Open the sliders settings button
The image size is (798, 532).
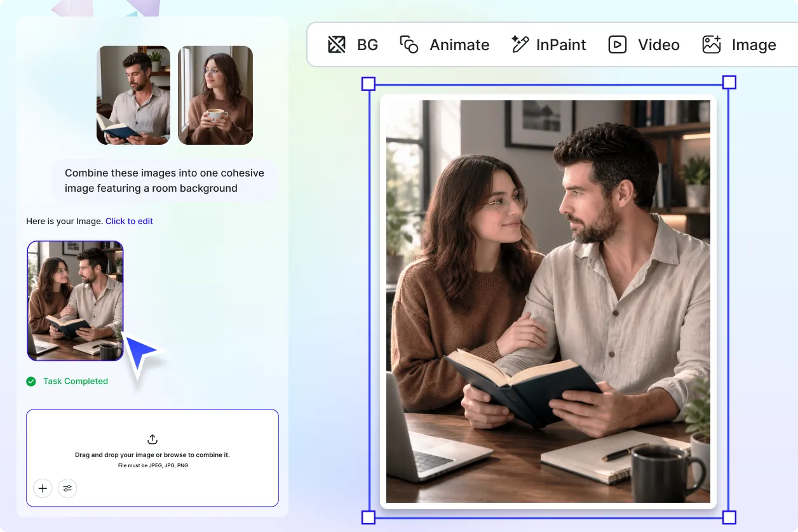(x=67, y=488)
